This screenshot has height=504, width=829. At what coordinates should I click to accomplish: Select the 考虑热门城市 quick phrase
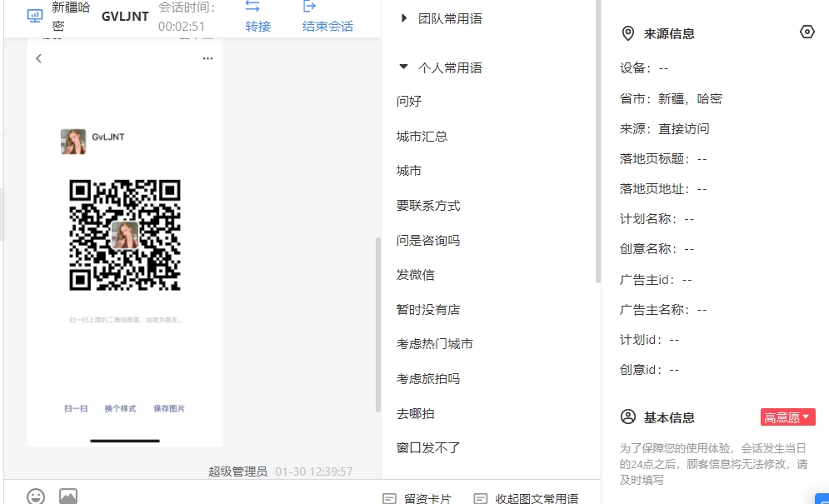click(435, 344)
